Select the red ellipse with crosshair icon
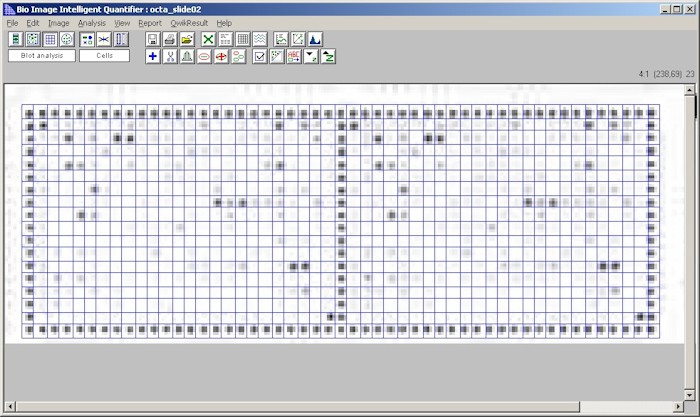This screenshot has width=700, height=417. tap(221, 56)
